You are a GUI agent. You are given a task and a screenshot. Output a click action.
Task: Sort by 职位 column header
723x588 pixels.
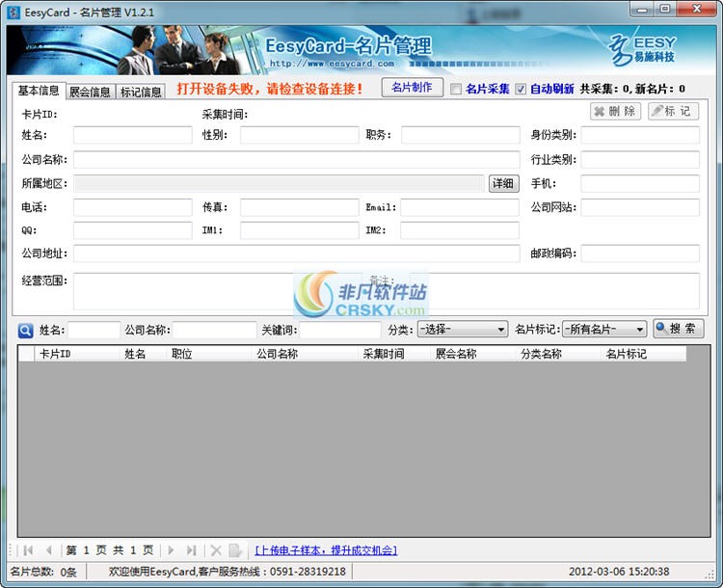click(209, 354)
